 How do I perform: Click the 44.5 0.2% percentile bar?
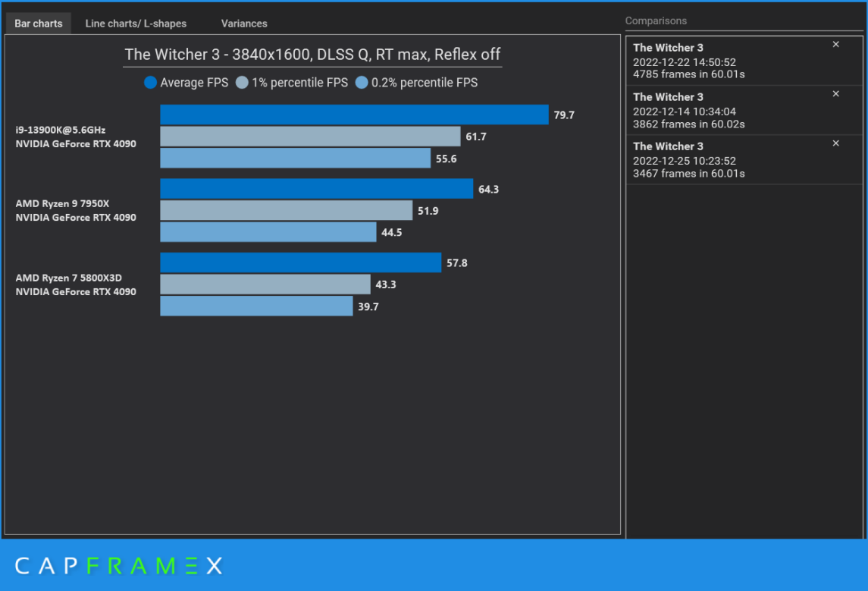pos(268,232)
